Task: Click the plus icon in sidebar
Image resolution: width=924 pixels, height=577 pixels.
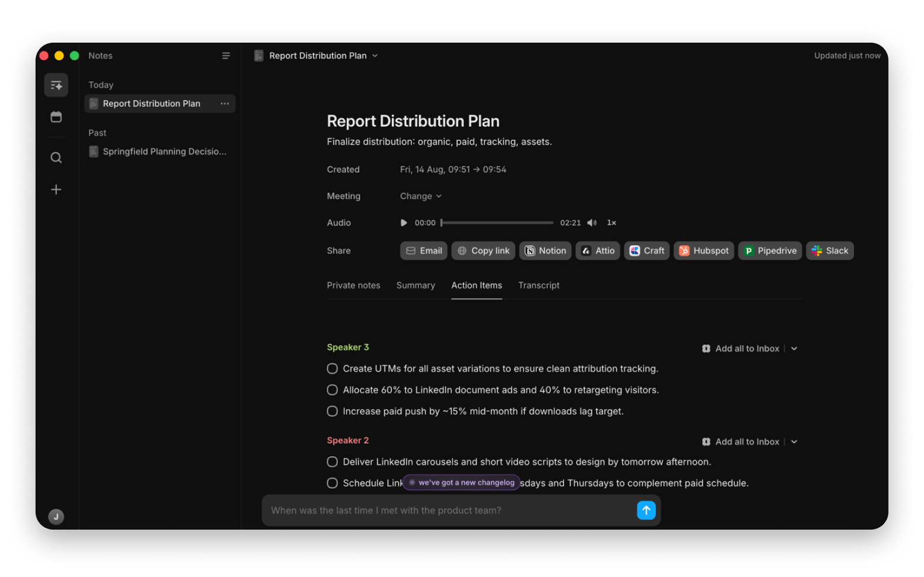Action: coord(56,190)
